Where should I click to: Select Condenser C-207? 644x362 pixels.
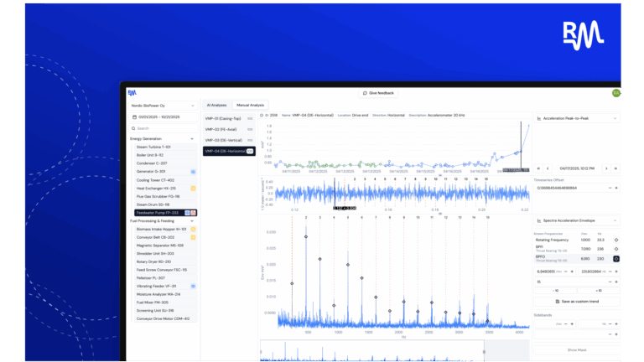pos(165,163)
